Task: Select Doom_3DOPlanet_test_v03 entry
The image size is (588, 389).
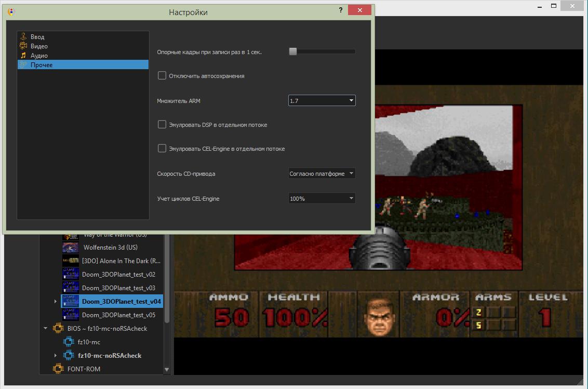Action: 118,288
